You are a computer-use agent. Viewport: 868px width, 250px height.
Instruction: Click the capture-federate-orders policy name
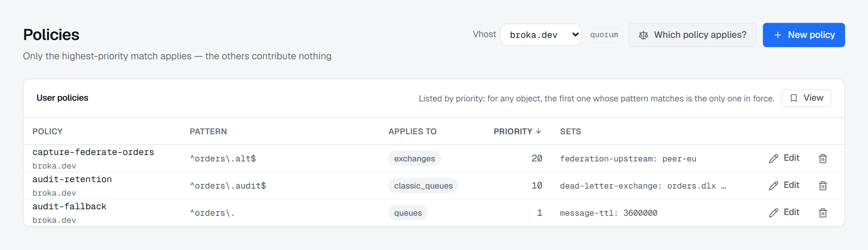93,152
